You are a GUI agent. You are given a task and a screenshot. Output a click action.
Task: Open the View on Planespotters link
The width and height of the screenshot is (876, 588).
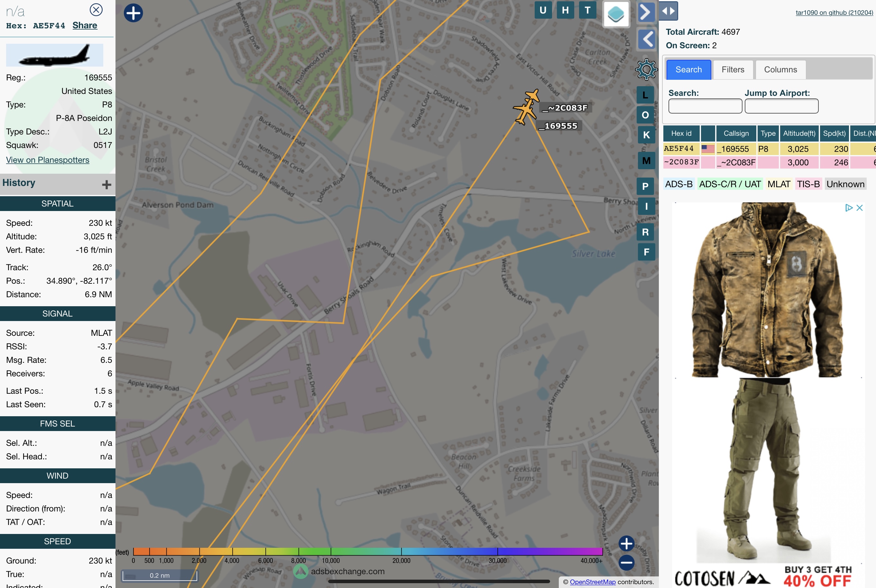point(48,160)
